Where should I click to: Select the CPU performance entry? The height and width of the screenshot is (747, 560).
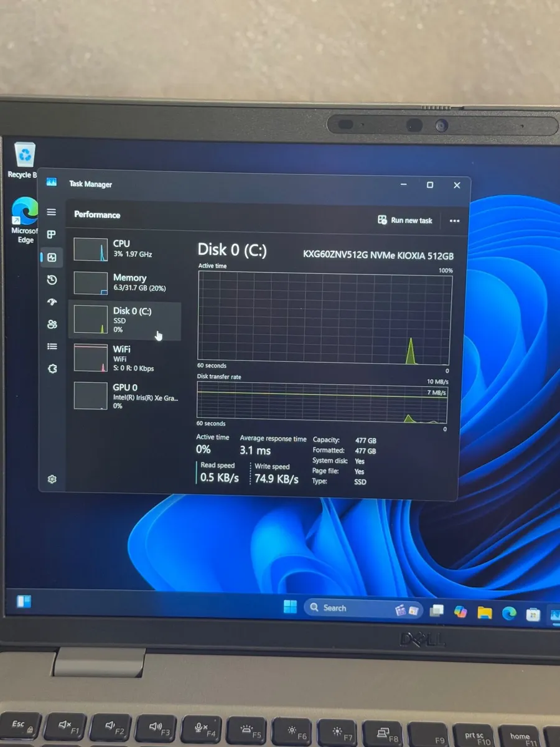click(x=126, y=249)
